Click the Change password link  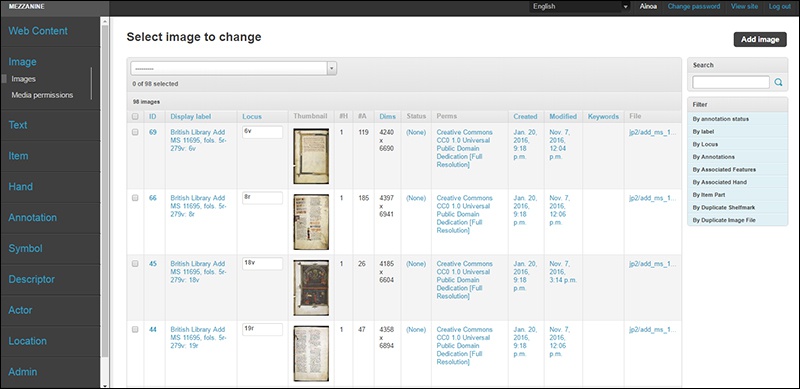[x=694, y=7]
